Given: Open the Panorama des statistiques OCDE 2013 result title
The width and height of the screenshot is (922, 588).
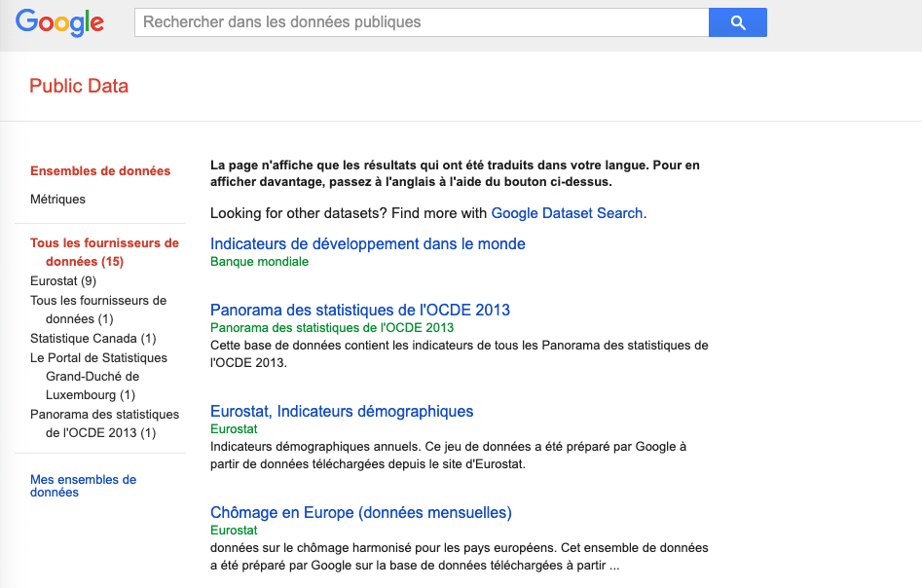Looking at the screenshot, I should [x=359, y=311].
